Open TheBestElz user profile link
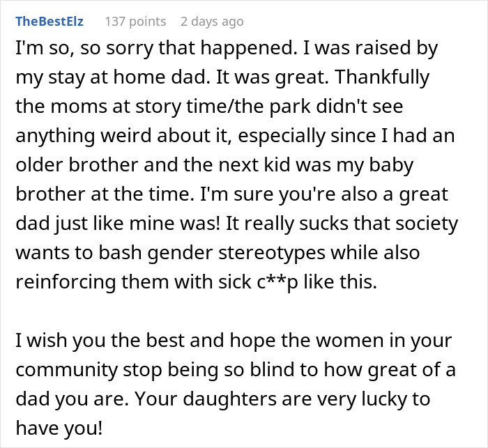The height and width of the screenshot is (448, 488). click(x=49, y=21)
